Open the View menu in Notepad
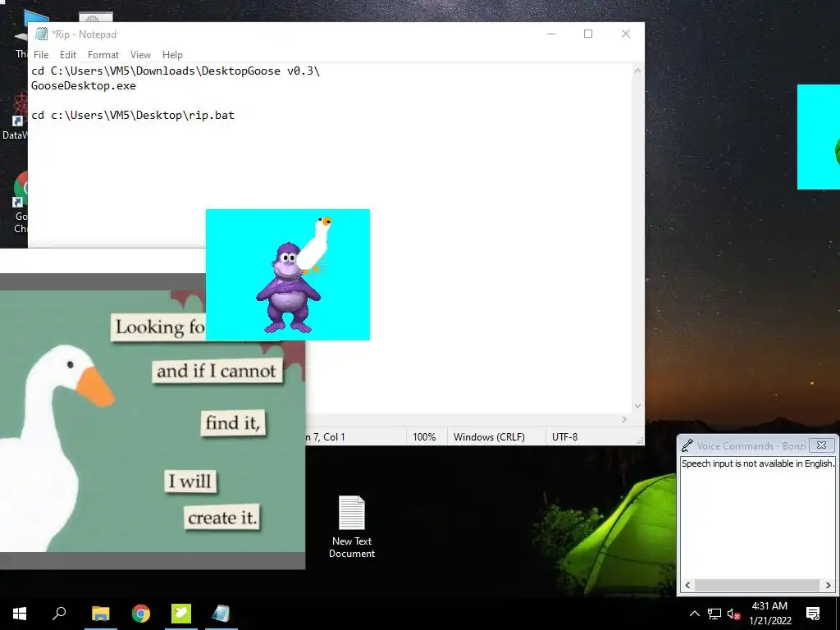 coord(140,55)
